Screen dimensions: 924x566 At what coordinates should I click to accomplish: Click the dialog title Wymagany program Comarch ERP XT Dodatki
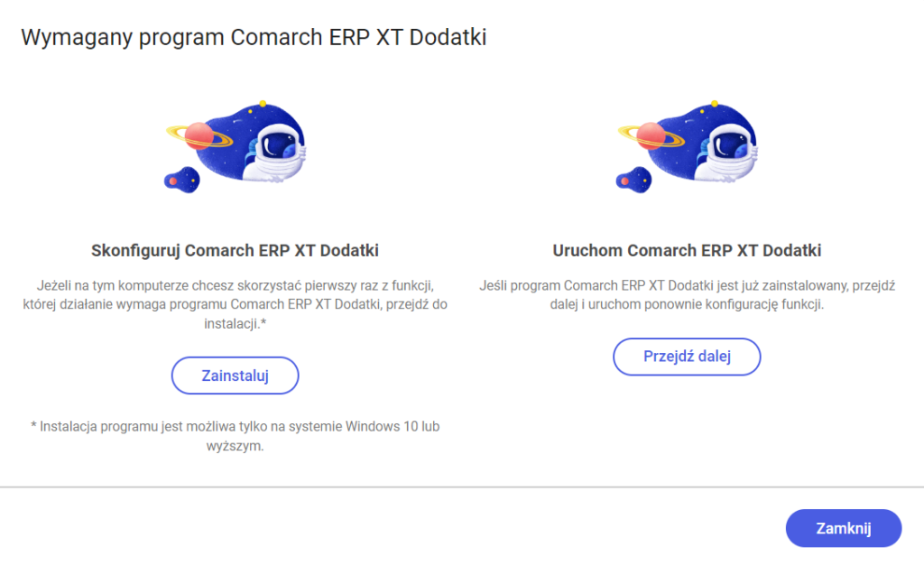255,37
